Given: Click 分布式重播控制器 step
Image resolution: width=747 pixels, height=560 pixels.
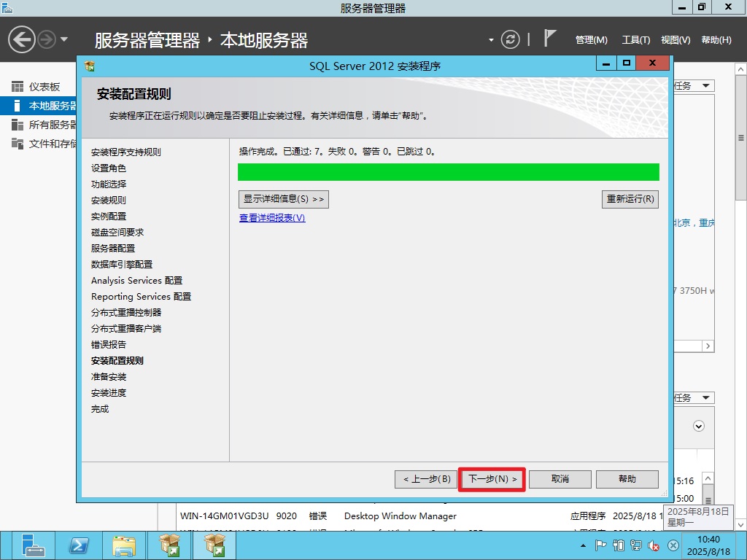Looking at the screenshot, I should [125, 312].
